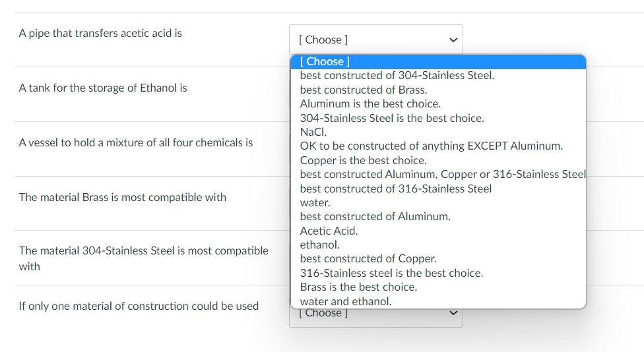Select 'OK to be constructed of anything EXCEPT Aluminum.'
Viewport: 644px width, 352px height.
[431, 146]
